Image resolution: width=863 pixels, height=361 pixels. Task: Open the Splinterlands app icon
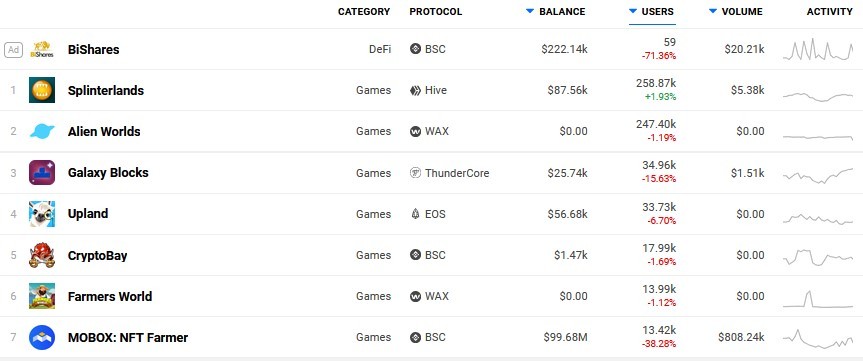click(x=42, y=90)
